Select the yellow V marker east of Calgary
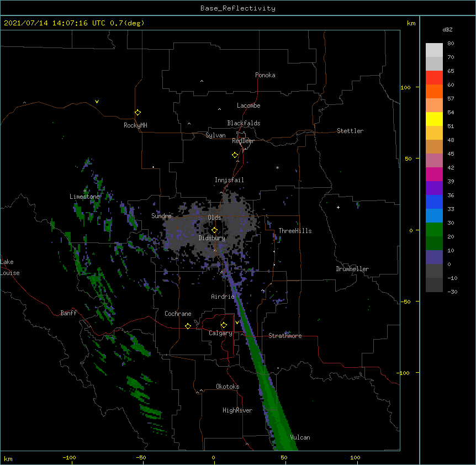The height and width of the screenshot is (465, 476). click(x=237, y=323)
